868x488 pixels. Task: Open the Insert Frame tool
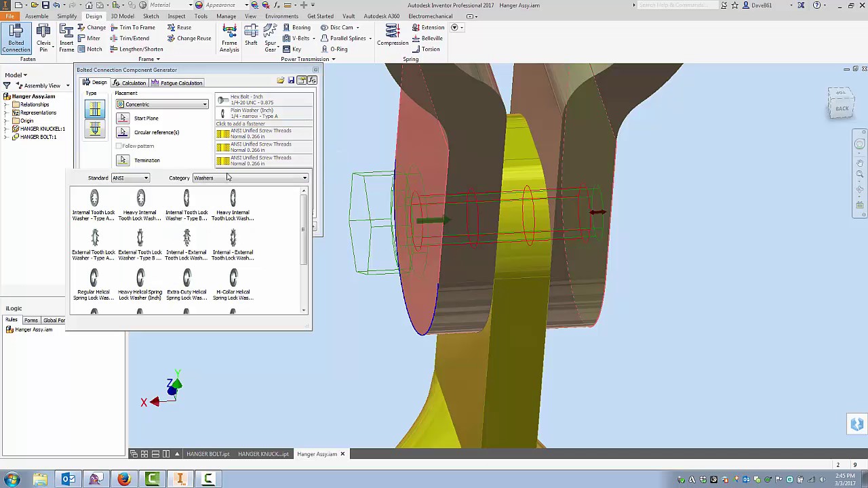(x=66, y=38)
